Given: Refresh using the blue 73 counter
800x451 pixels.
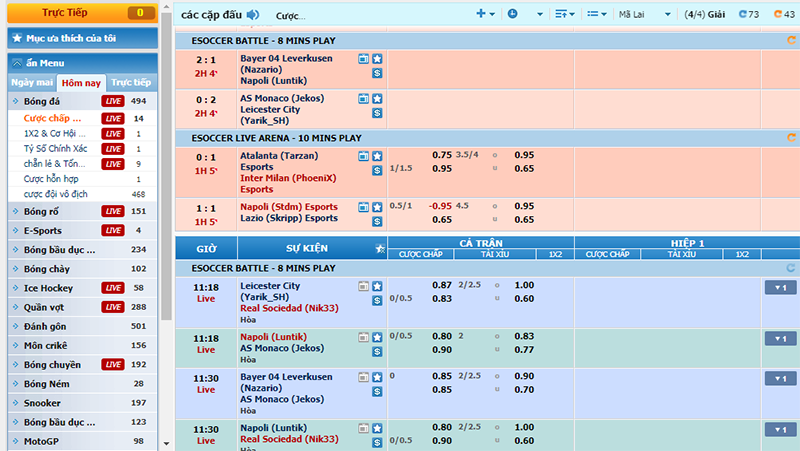Looking at the screenshot, I should tap(749, 14).
